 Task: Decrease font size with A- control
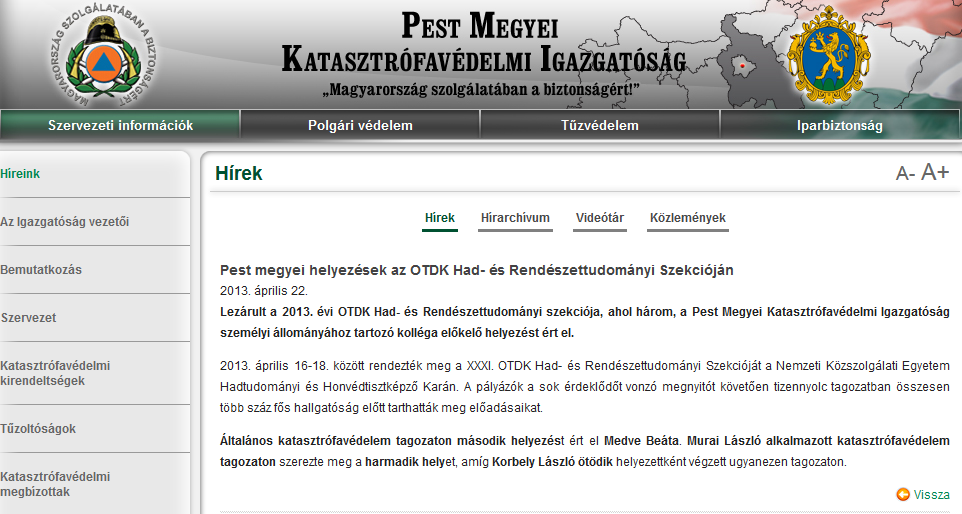[905, 174]
